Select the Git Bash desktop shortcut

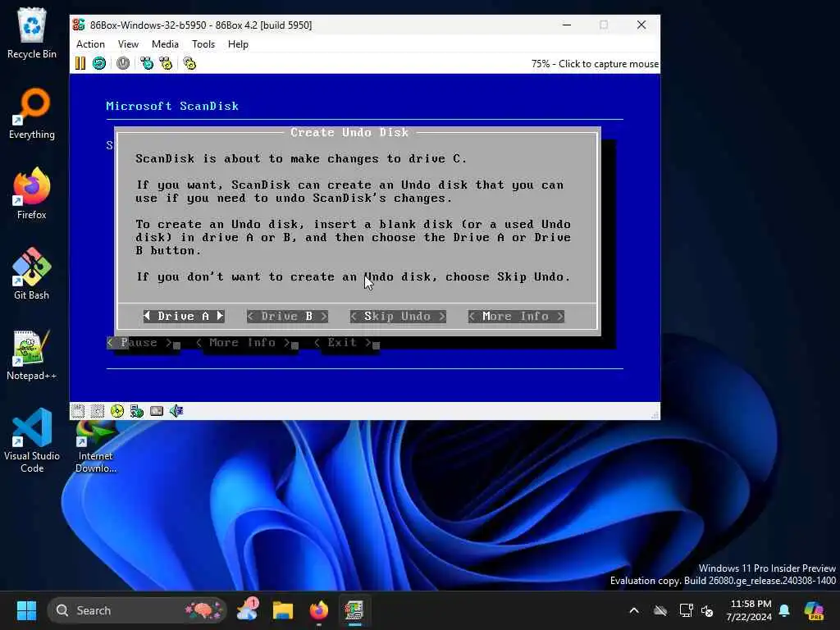[32, 274]
